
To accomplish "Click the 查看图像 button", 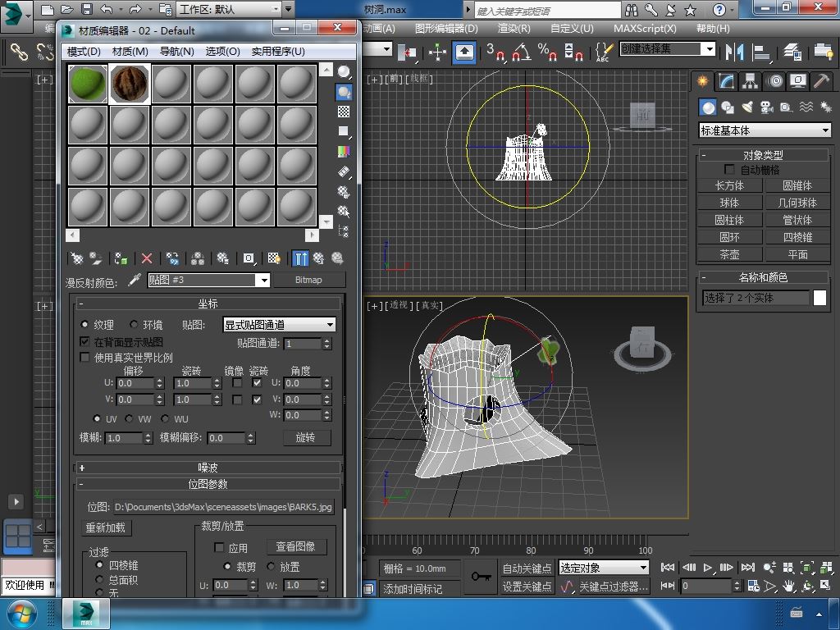I will (x=295, y=546).
